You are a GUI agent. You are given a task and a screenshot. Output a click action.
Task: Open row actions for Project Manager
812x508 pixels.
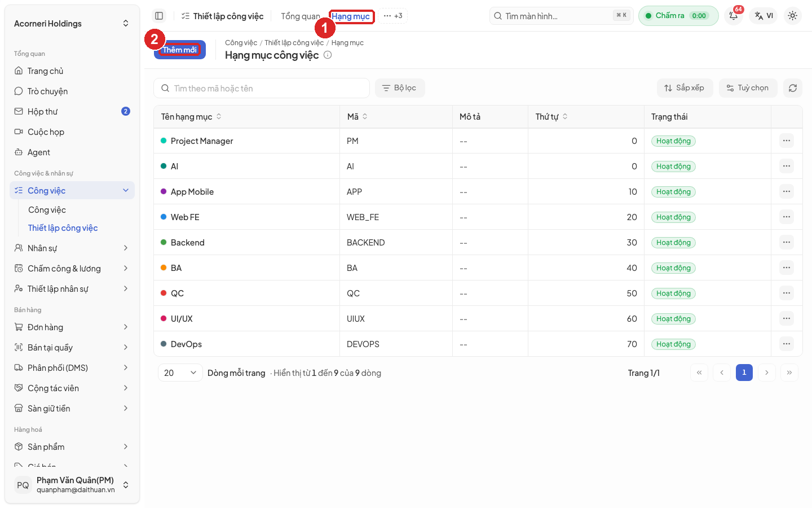(787, 141)
